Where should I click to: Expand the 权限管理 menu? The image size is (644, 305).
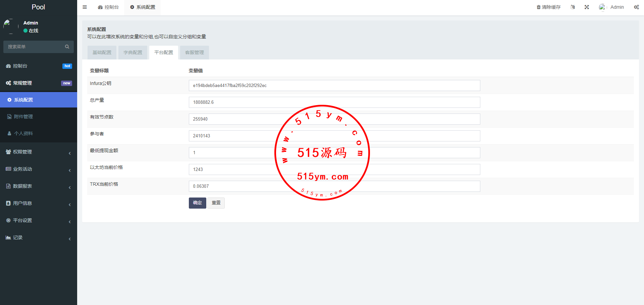22,152
